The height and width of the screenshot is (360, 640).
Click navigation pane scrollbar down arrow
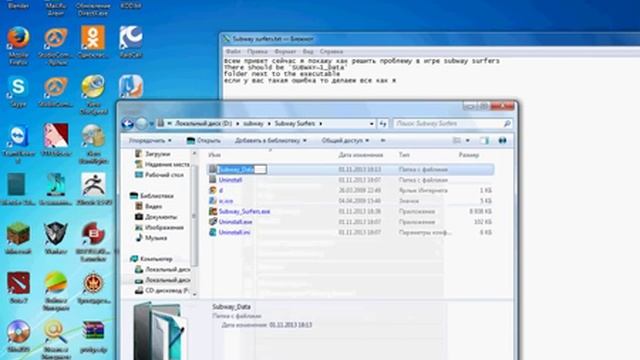pos(194,294)
